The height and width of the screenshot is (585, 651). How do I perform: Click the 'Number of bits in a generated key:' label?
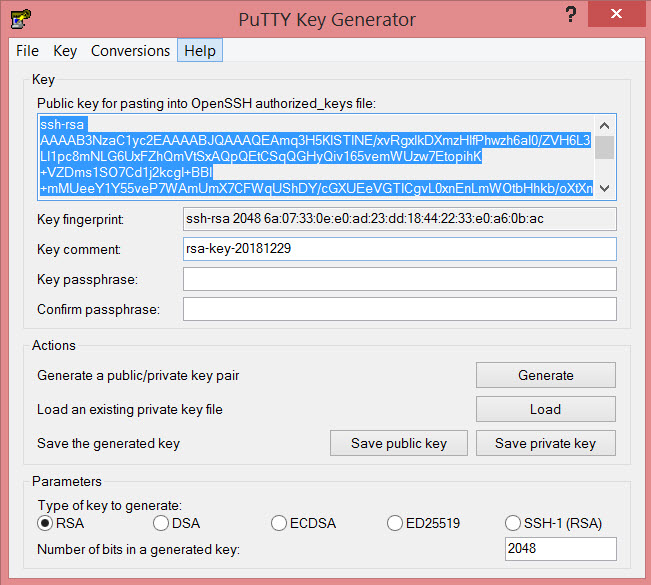(139, 549)
